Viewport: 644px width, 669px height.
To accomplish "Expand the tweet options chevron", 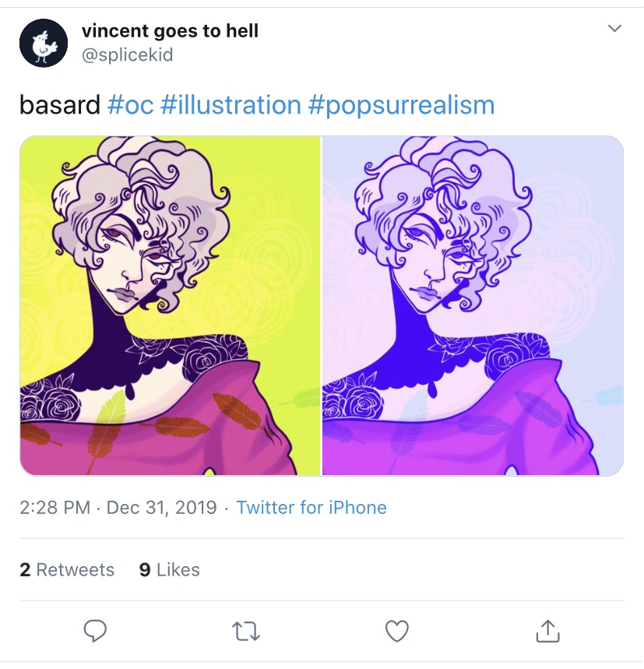I will (x=614, y=29).
